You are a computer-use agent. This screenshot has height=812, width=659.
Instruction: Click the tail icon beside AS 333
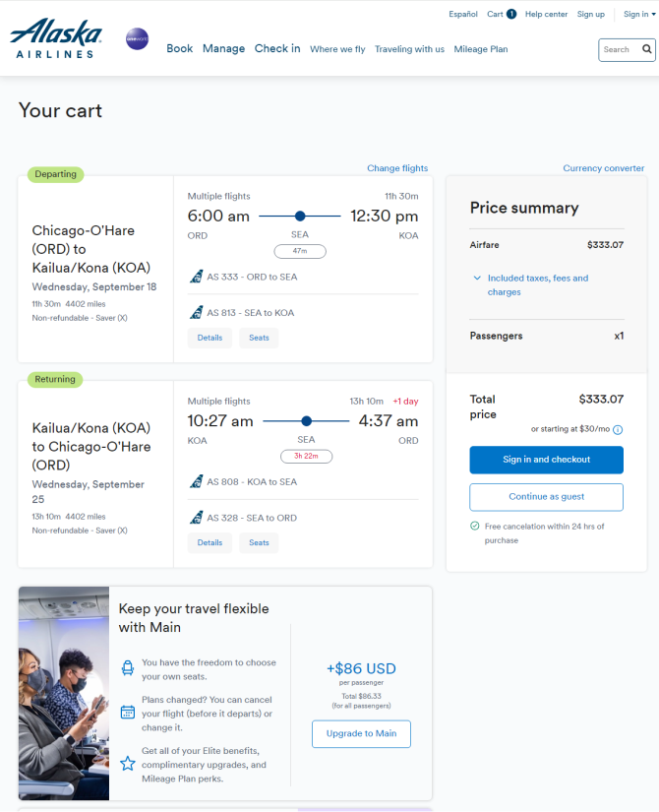(x=196, y=277)
